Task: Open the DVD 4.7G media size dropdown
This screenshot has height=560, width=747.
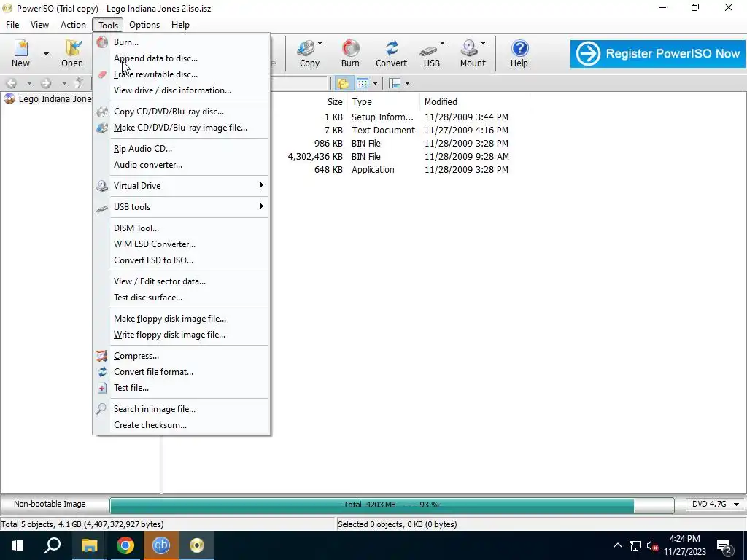Action: click(737, 505)
